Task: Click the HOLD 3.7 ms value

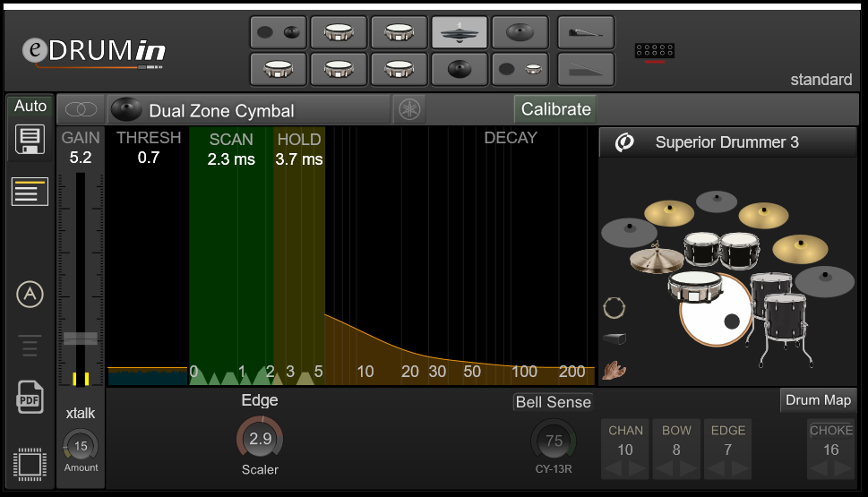Action: coord(299,159)
